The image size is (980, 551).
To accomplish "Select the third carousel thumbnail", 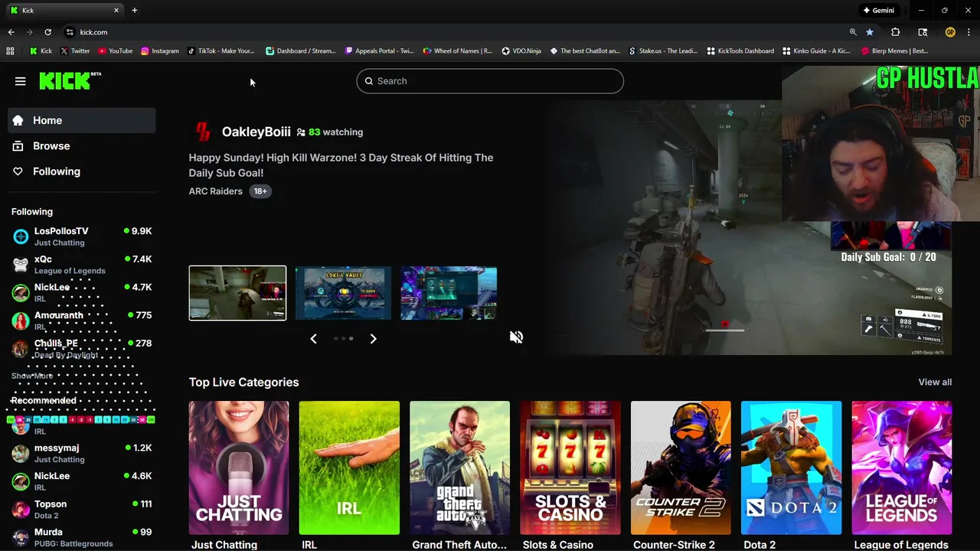I will point(449,293).
